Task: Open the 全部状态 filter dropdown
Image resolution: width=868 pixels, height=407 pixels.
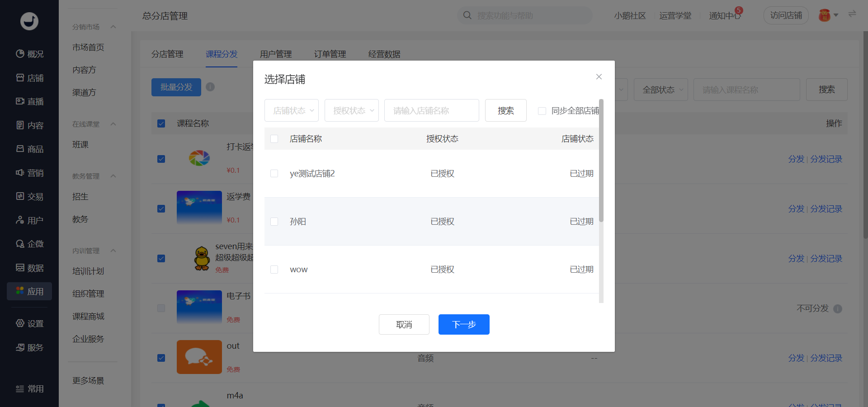Action: (x=661, y=90)
